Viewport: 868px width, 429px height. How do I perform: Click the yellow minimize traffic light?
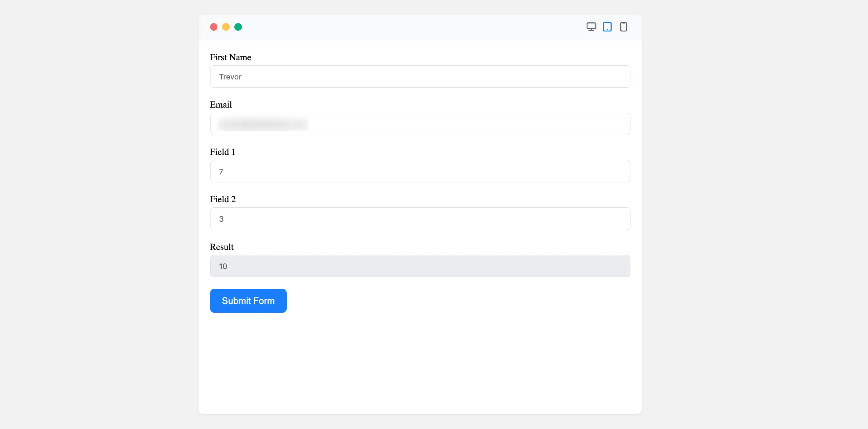[x=226, y=27]
